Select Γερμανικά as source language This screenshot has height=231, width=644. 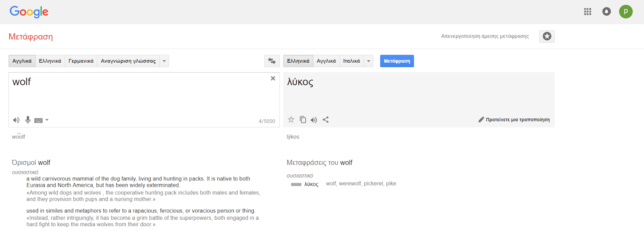pyautogui.click(x=81, y=61)
